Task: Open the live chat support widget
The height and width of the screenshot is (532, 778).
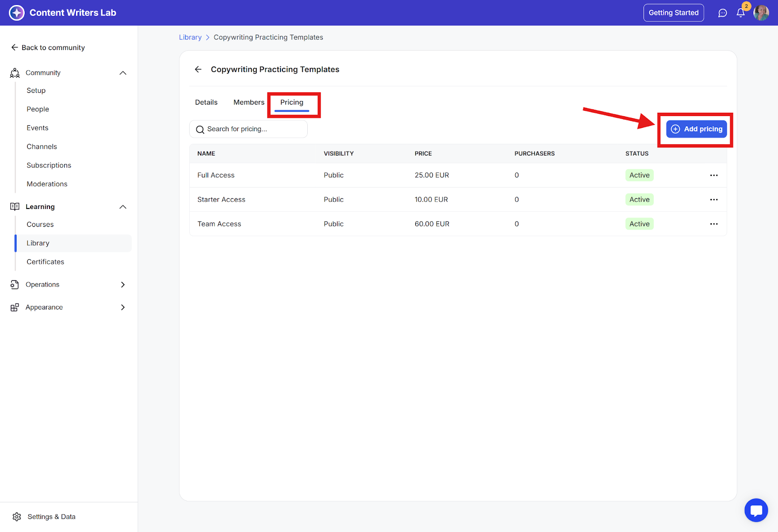Action: coord(756,510)
